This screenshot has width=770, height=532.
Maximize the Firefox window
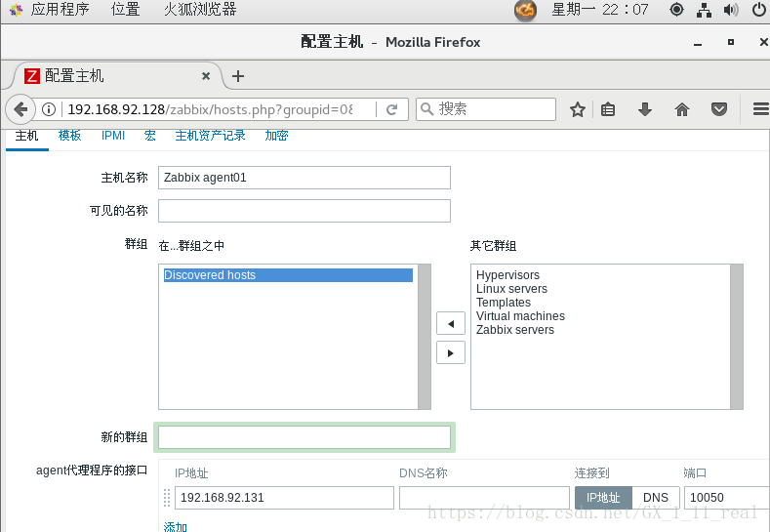(x=731, y=42)
